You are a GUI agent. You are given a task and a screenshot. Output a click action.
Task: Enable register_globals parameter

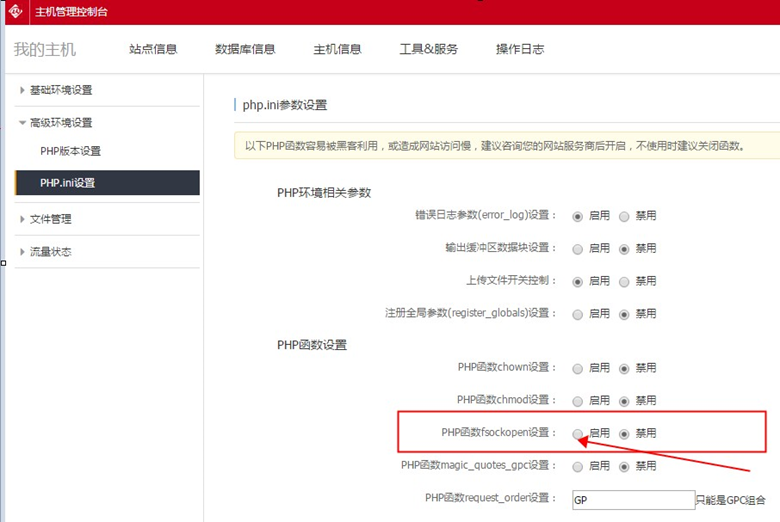(578, 314)
